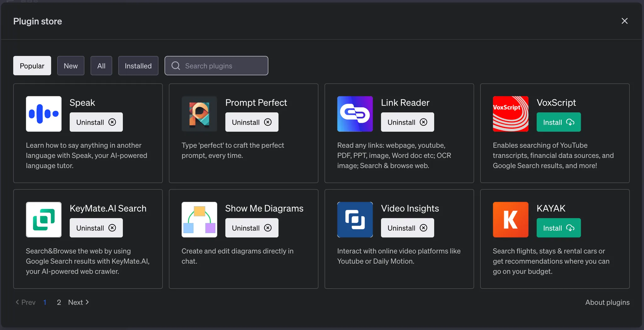Open the About plugins link
Screen dimensions: 644x330
tap(607, 302)
